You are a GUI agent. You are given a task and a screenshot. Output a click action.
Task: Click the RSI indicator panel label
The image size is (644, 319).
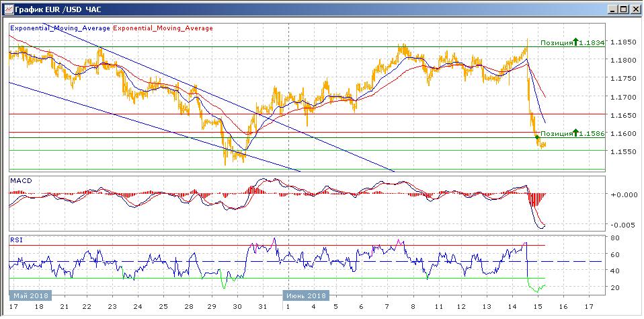click(x=15, y=240)
